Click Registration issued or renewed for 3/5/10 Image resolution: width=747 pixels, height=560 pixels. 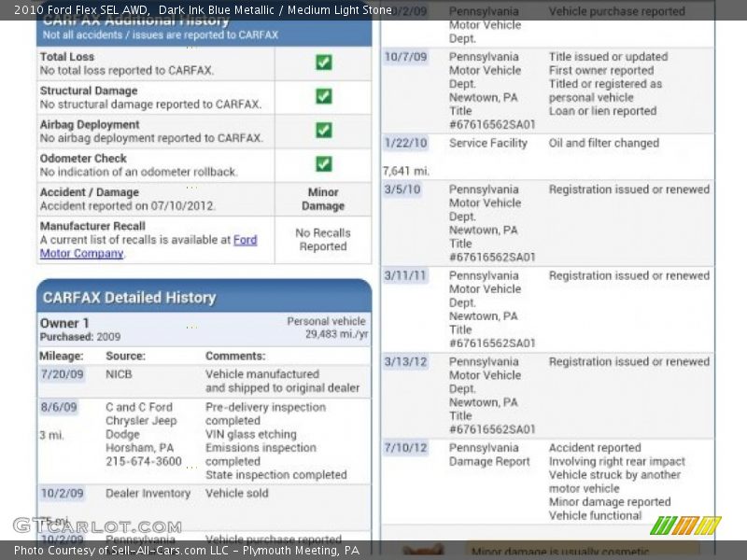click(x=628, y=189)
